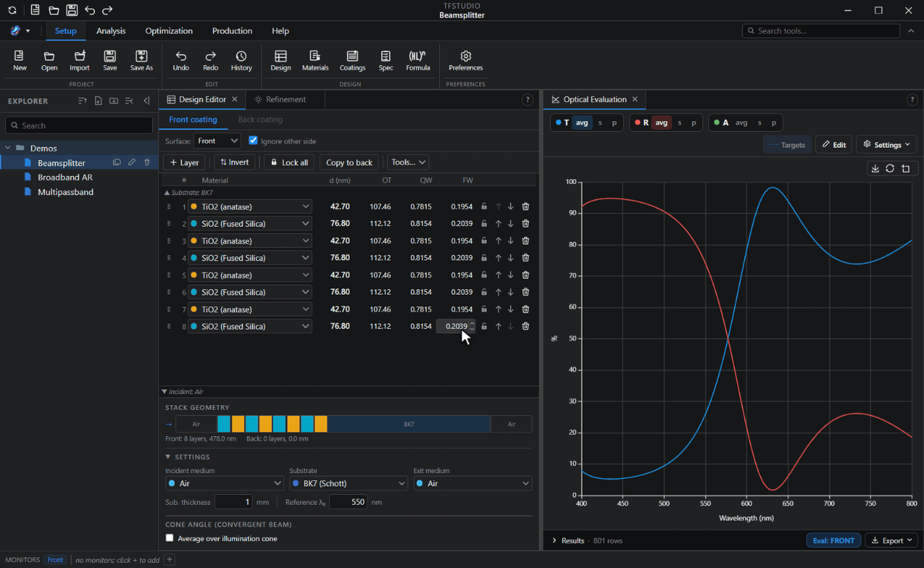This screenshot has width=924, height=568.
Task: Click Save As in the ribbon
Action: click(x=141, y=61)
